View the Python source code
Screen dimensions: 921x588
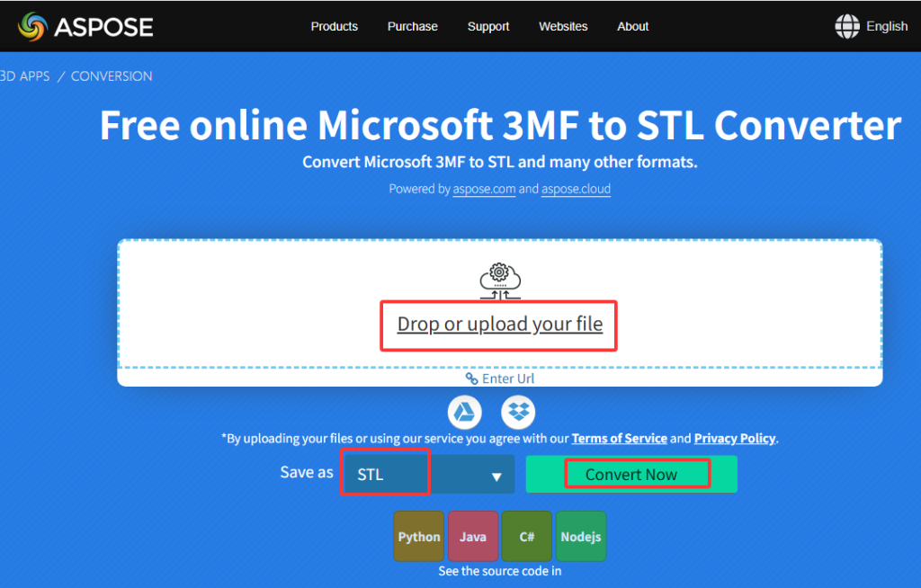point(418,536)
